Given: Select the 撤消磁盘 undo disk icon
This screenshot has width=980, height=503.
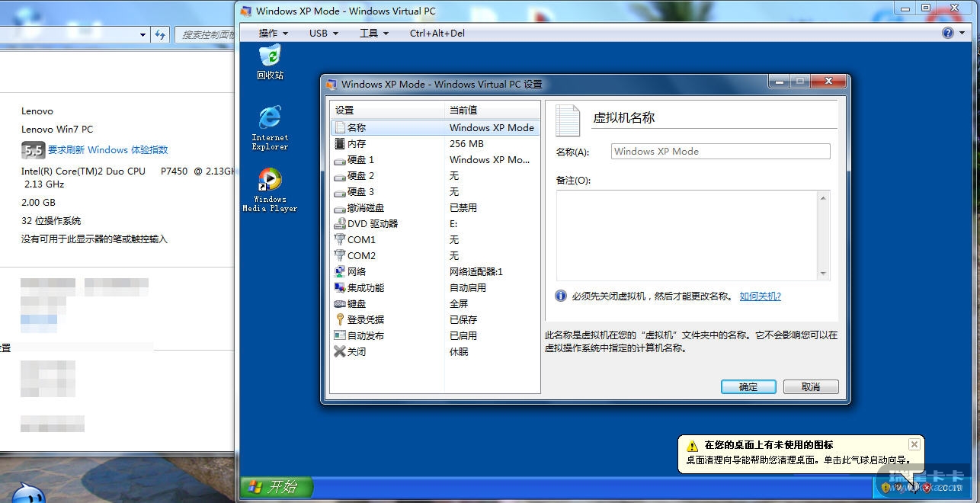Looking at the screenshot, I should [x=340, y=208].
